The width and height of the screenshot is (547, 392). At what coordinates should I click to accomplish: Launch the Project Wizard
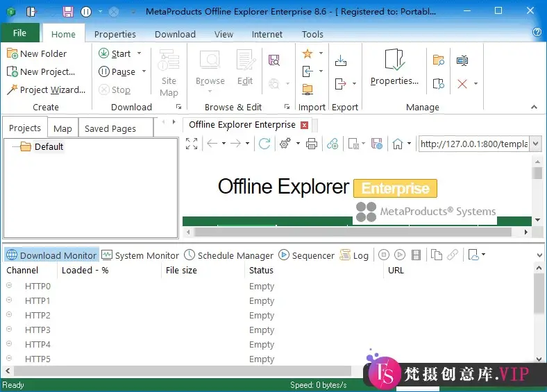coord(46,90)
